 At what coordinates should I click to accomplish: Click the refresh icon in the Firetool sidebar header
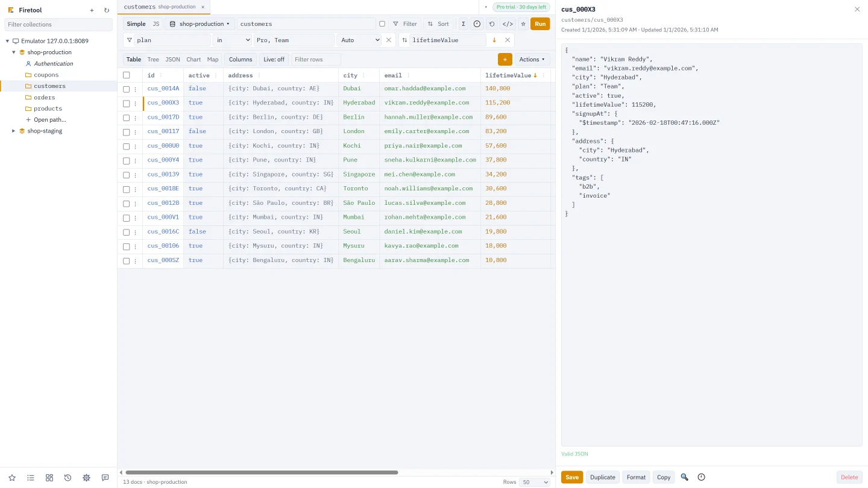tap(107, 10)
